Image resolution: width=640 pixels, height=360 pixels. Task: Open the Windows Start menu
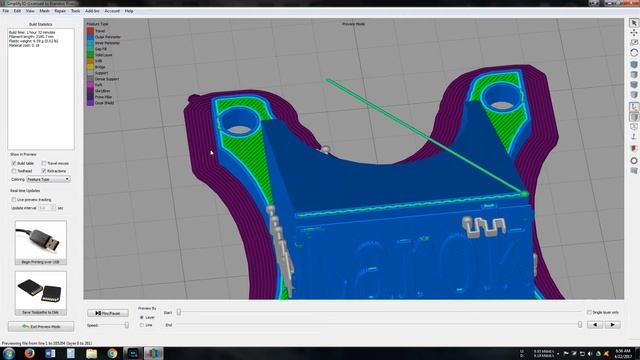pos(9,353)
